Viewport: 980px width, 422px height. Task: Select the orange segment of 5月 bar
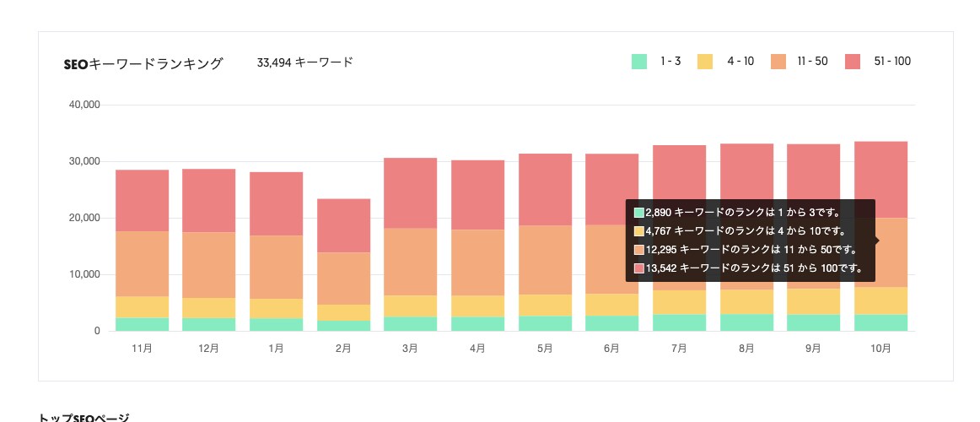(545, 260)
